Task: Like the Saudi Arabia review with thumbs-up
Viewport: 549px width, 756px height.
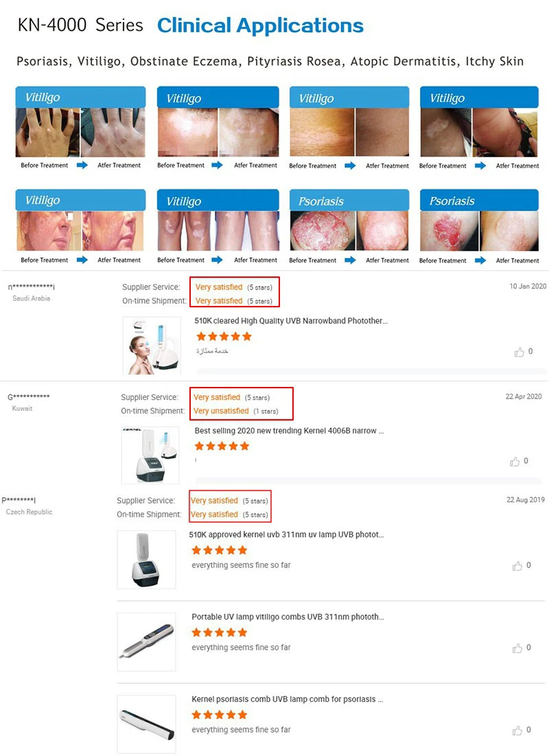Action: (519, 352)
